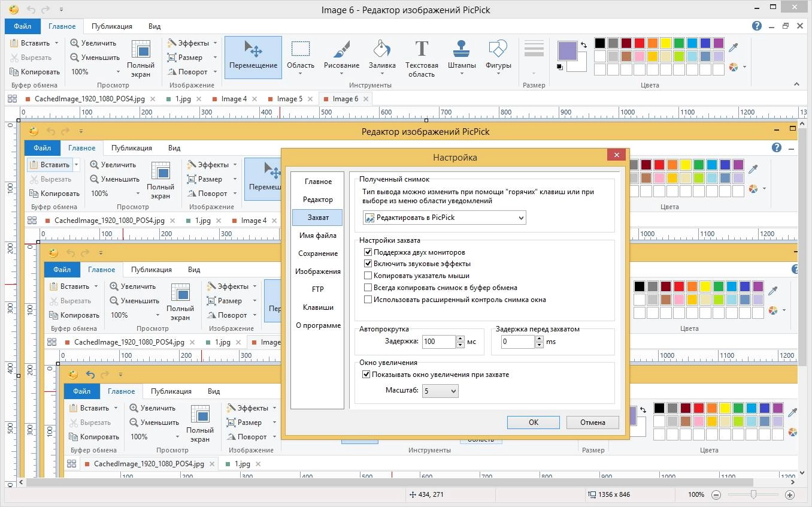The height and width of the screenshot is (507, 812).
Task: Activate the Текстовая область text tool
Action: tap(422, 58)
